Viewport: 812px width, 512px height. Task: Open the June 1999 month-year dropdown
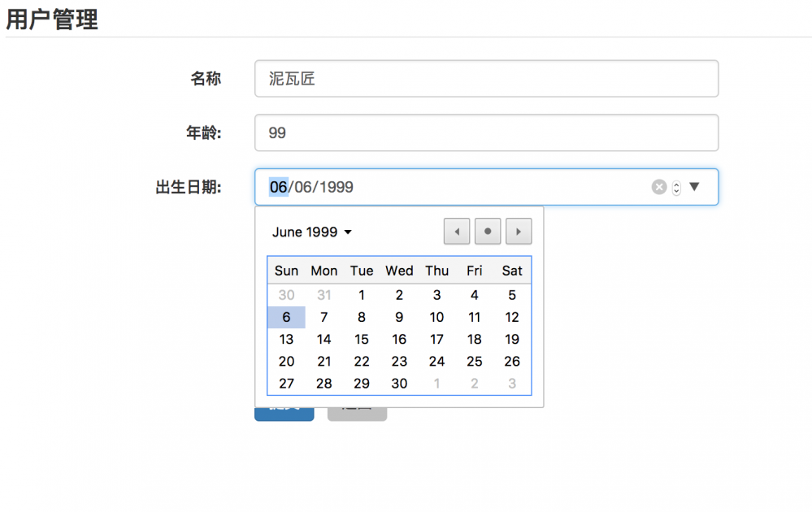310,232
